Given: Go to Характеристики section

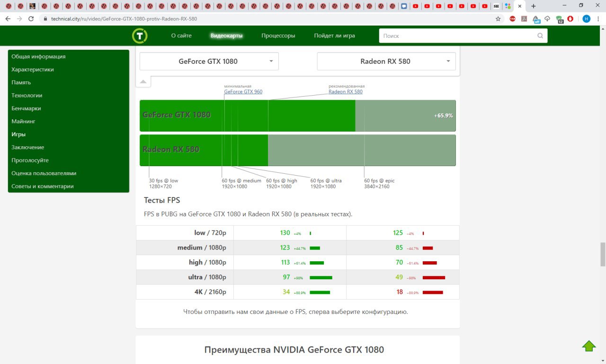Looking at the screenshot, I should click(33, 70).
